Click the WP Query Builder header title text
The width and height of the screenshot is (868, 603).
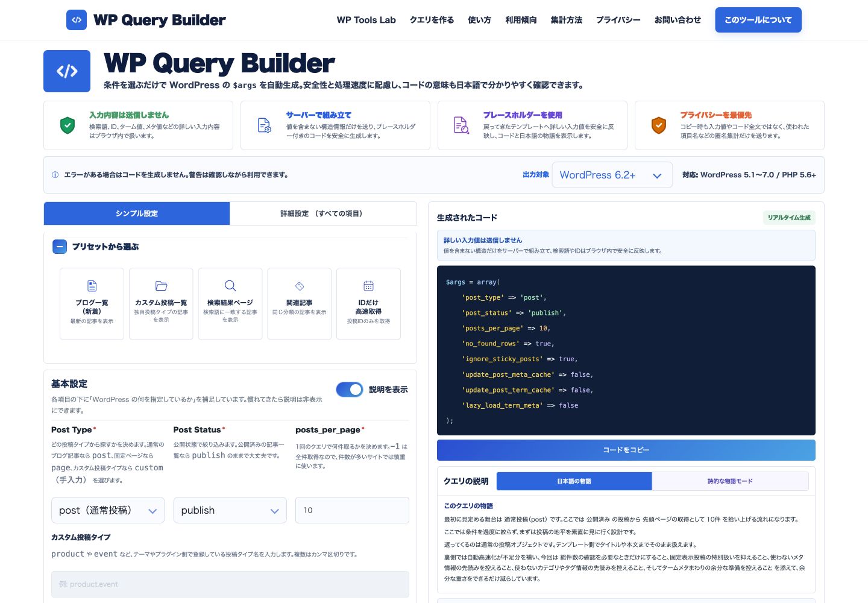coord(160,20)
